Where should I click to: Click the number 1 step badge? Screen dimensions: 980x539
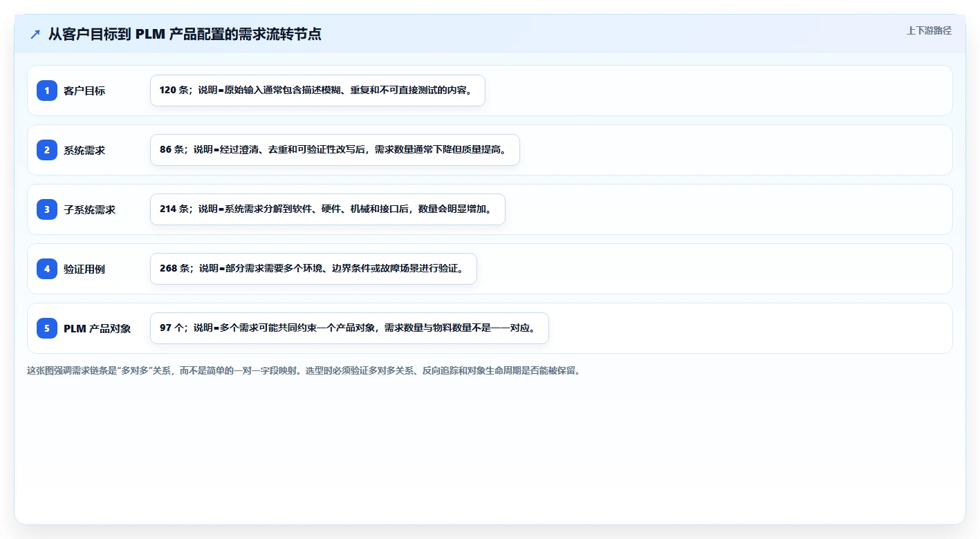(47, 91)
